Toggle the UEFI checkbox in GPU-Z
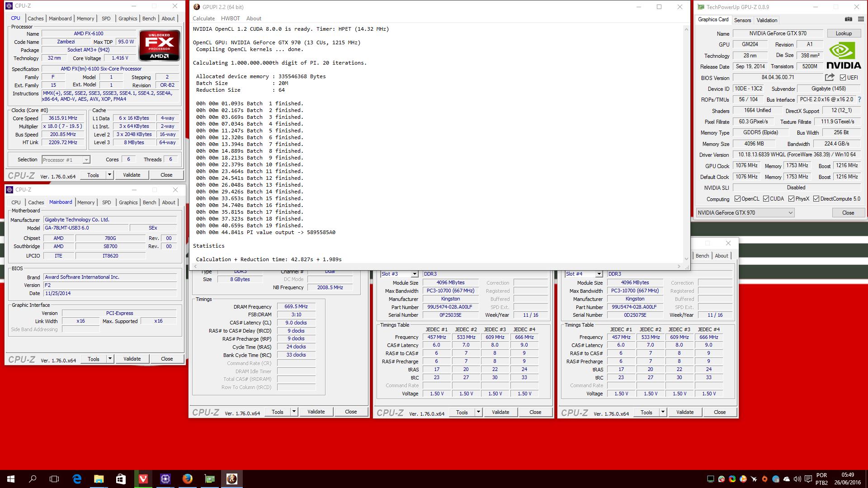 pos(843,78)
